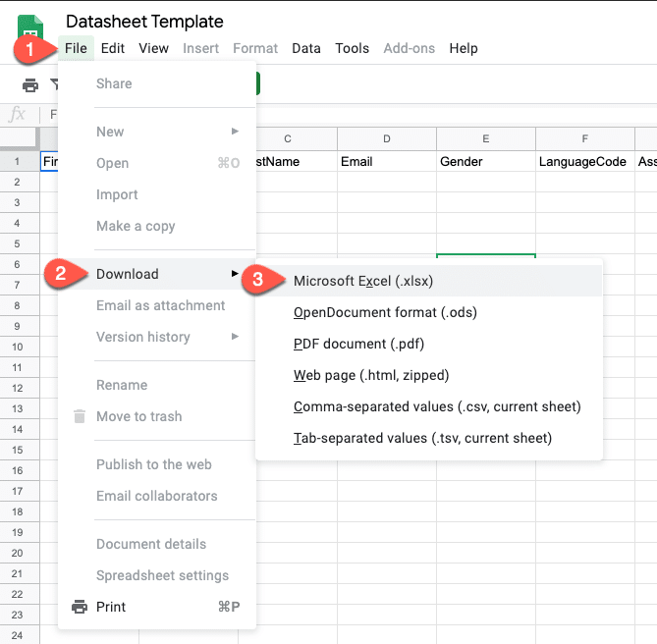Choose Open in the File menu
Image resolution: width=657 pixels, height=644 pixels.
pos(157,163)
